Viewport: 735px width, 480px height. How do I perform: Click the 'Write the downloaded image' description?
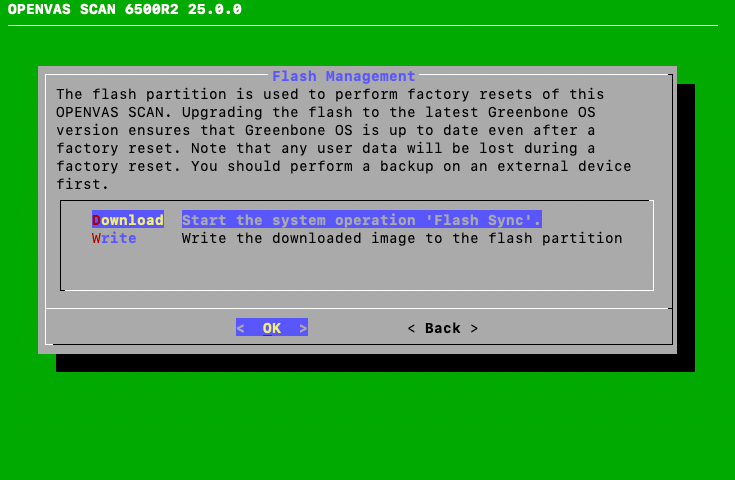[401, 239]
